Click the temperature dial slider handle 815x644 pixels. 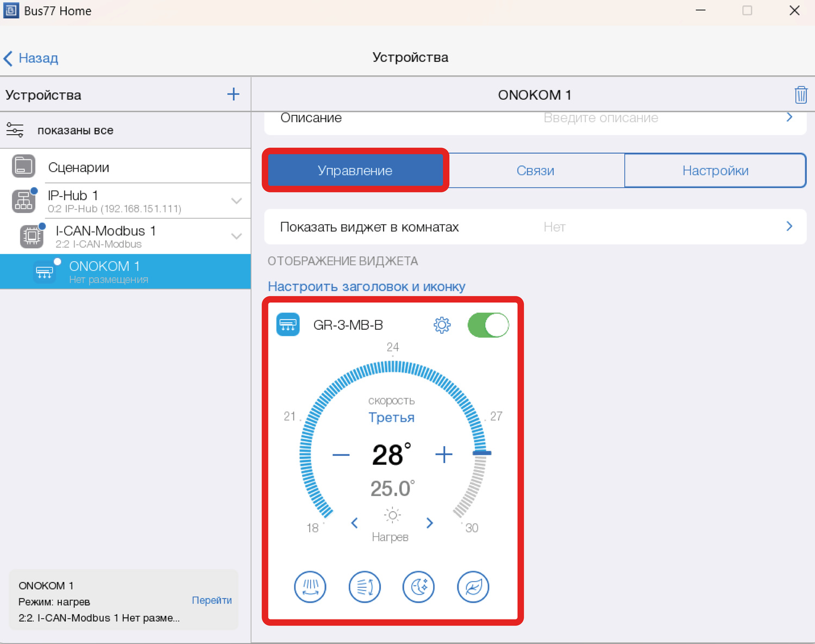click(x=482, y=453)
